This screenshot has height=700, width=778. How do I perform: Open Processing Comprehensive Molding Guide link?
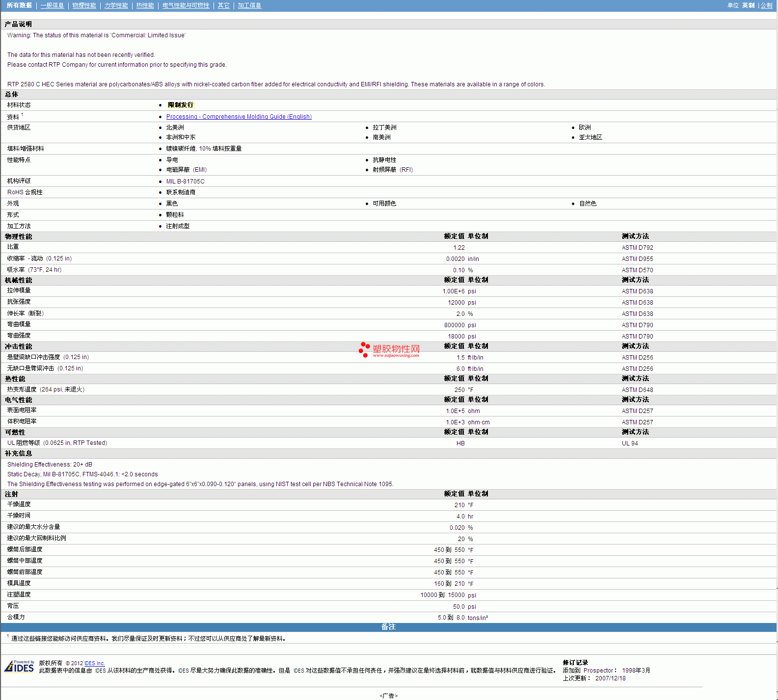[x=239, y=117]
